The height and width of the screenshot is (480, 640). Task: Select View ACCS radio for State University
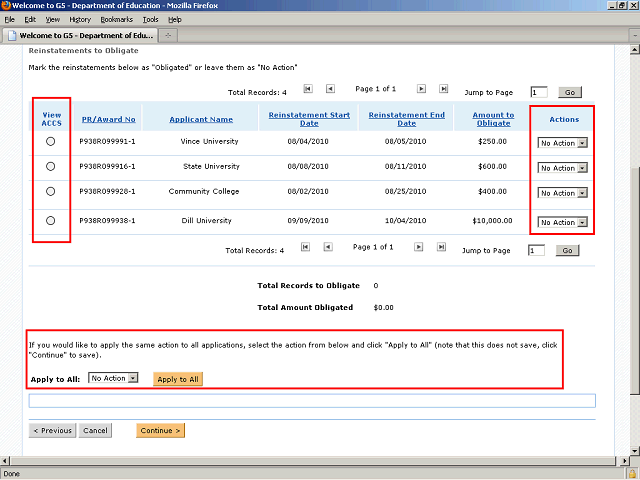[x=51, y=167]
